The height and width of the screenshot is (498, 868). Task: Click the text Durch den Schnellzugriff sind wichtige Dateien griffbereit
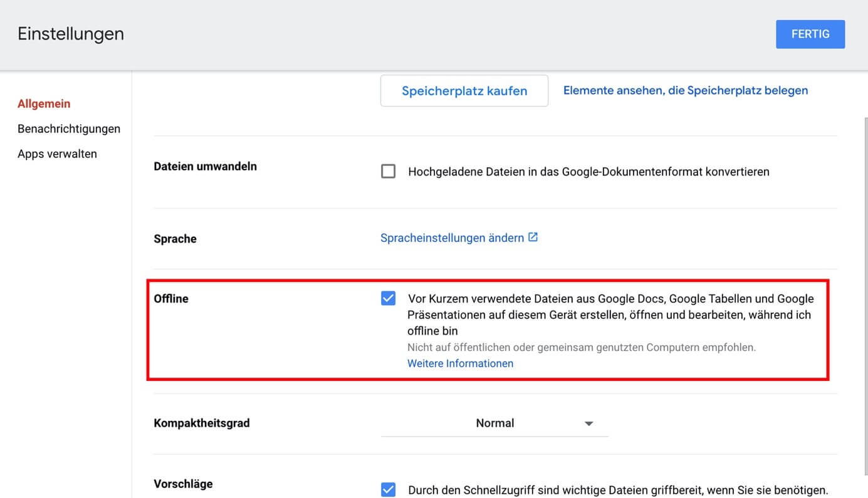point(618,490)
